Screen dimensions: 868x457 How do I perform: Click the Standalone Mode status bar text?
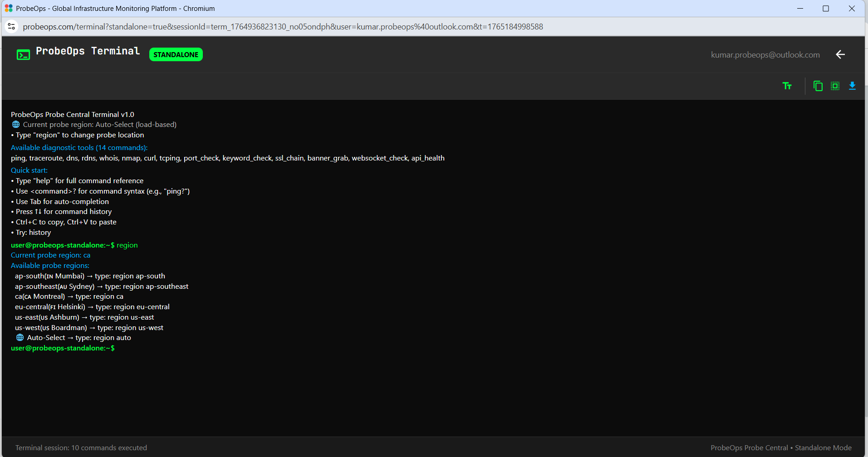[x=823, y=447]
